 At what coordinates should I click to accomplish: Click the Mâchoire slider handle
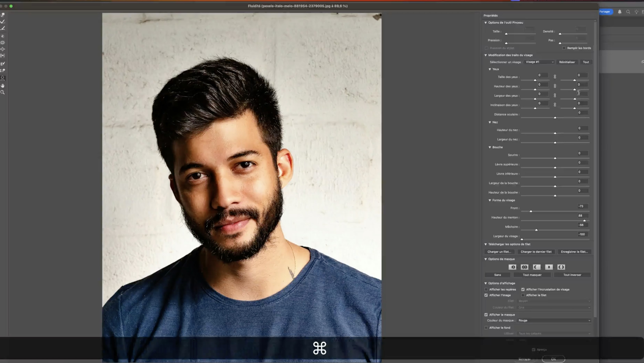[x=536, y=230]
